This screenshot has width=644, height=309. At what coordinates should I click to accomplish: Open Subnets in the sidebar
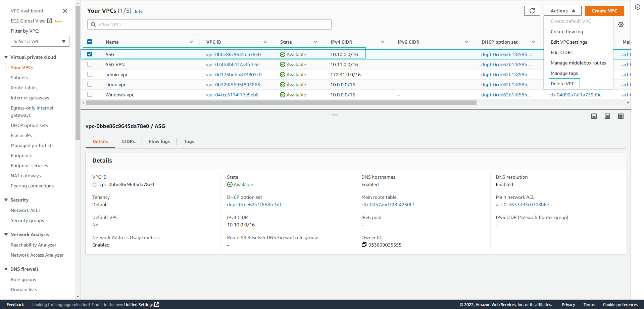click(19, 78)
